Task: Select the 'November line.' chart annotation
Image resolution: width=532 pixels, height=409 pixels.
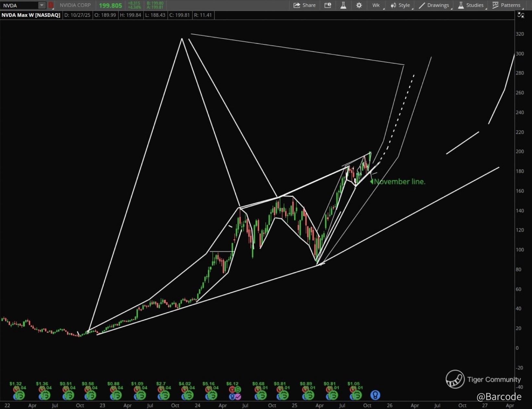Action: [x=399, y=182]
